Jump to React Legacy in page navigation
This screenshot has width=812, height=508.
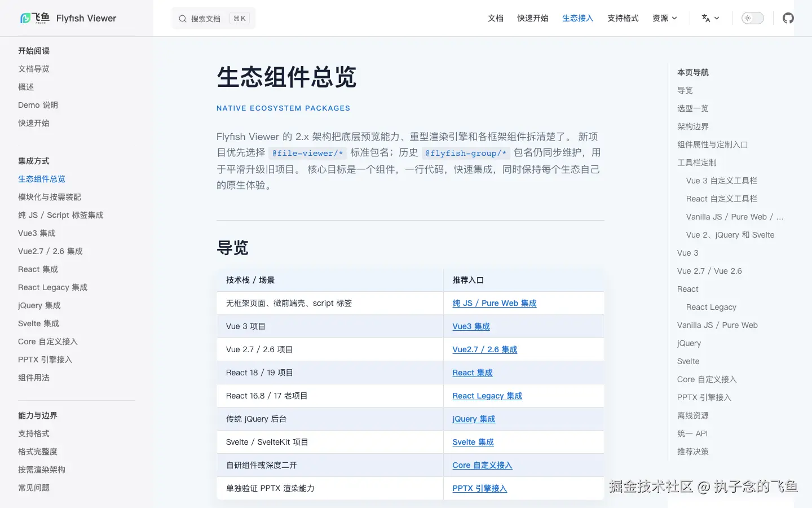pos(711,307)
